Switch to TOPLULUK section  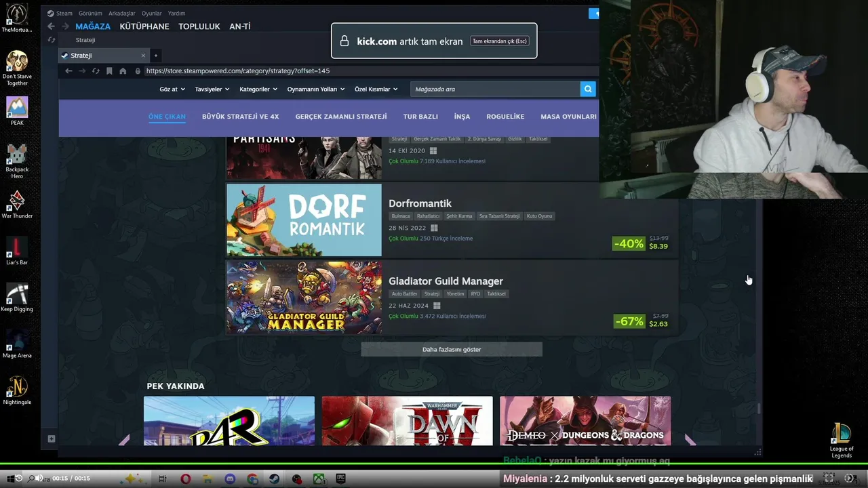coord(199,26)
